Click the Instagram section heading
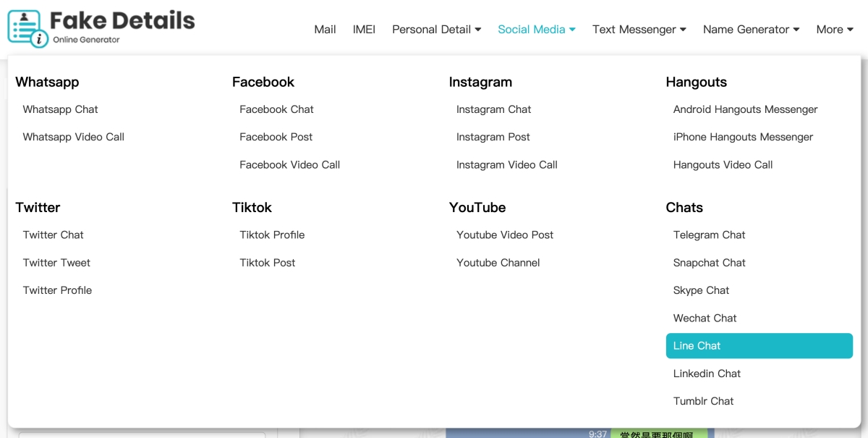Screen dimensions: 868x438 point(480,82)
